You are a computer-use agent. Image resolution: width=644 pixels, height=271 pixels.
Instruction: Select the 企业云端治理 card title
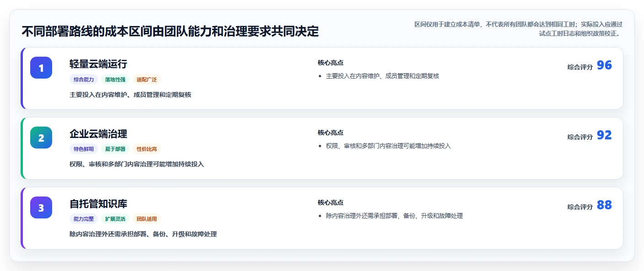point(98,134)
